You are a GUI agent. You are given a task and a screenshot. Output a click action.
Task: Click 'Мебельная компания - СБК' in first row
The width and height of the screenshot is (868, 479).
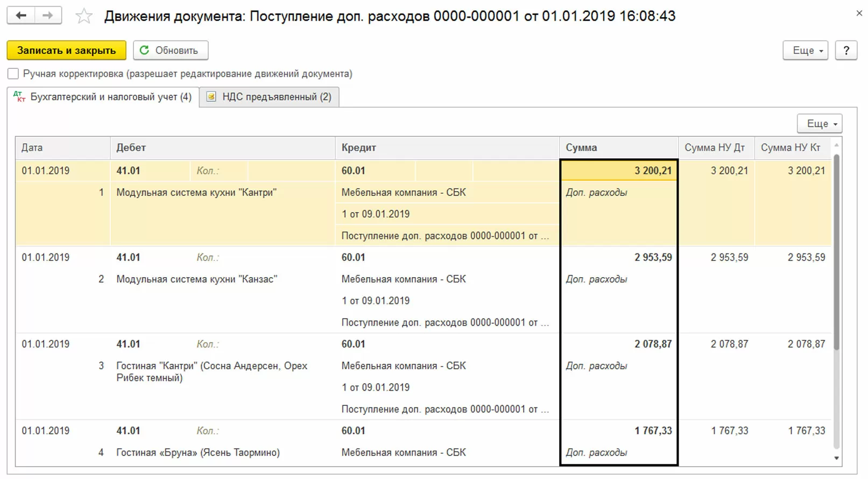coord(404,192)
